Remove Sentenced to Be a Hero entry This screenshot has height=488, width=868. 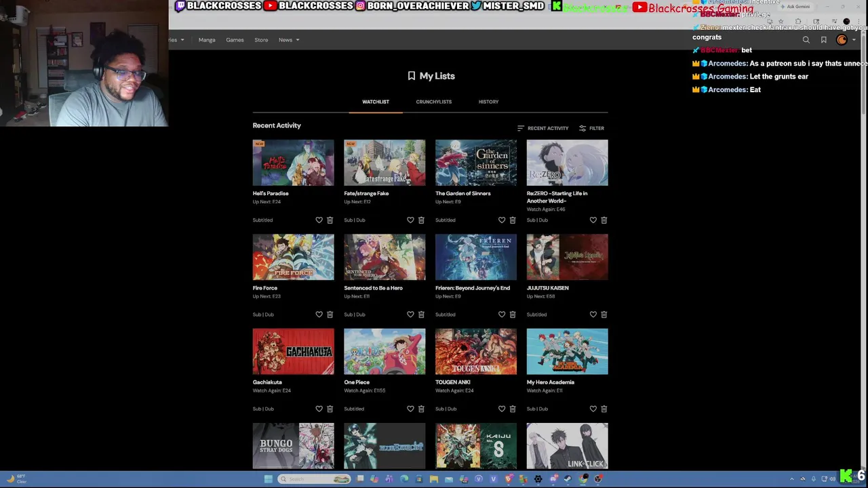tap(421, 314)
